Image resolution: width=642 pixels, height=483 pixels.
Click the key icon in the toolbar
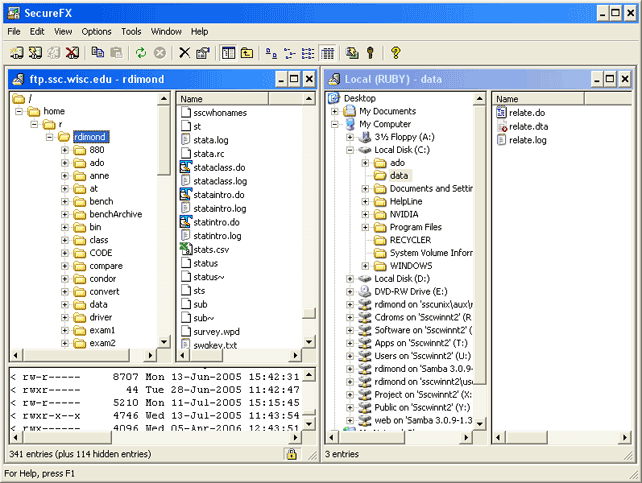371,53
